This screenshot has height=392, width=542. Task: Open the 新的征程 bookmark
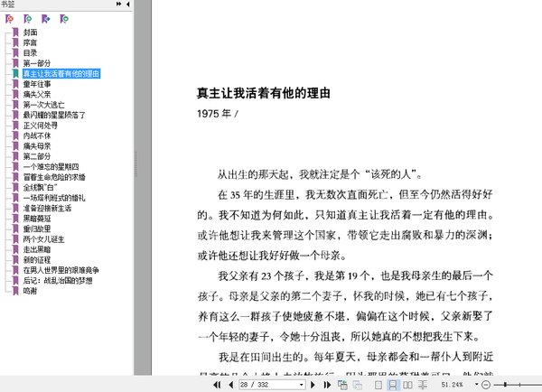point(37,260)
